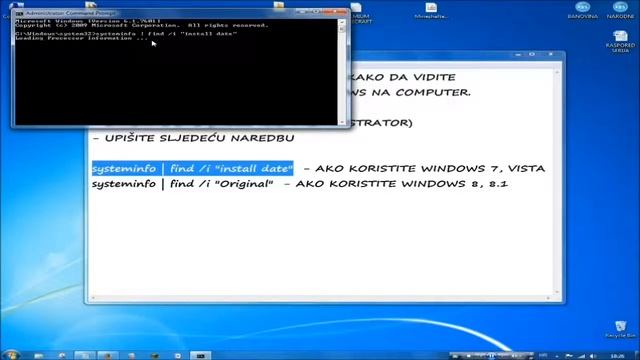Image resolution: width=640 pixels, height=360 pixels.
Task: Minimize the document window
Action: (518, 54)
